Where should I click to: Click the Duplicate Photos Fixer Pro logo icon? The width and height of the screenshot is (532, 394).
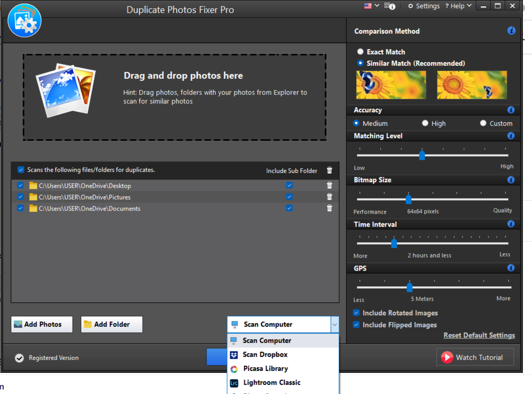tap(24, 20)
